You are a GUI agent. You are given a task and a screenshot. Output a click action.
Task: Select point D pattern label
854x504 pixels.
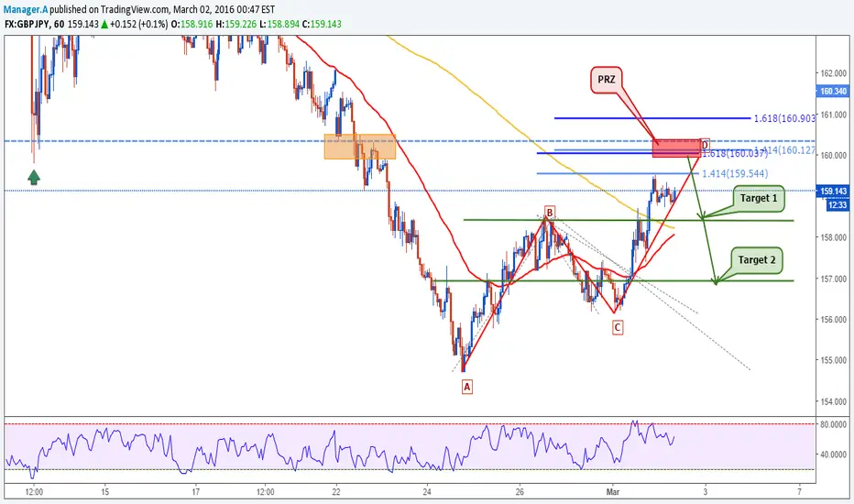(705, 145)
